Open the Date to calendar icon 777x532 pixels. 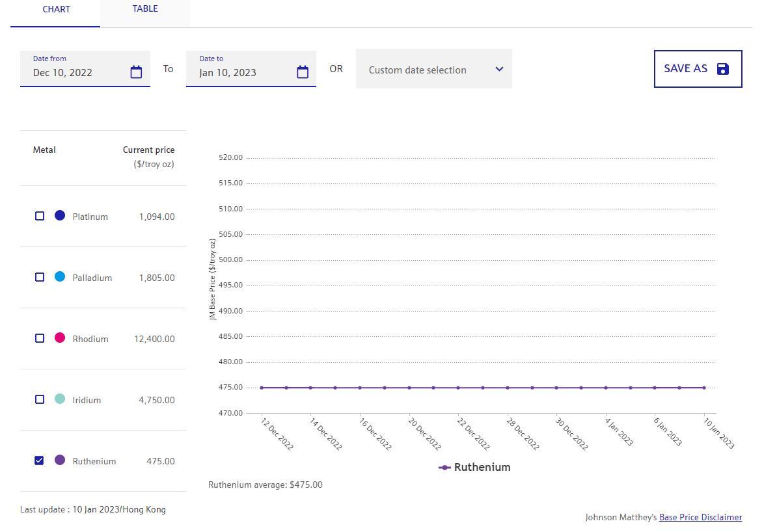[x=303, y=72]
